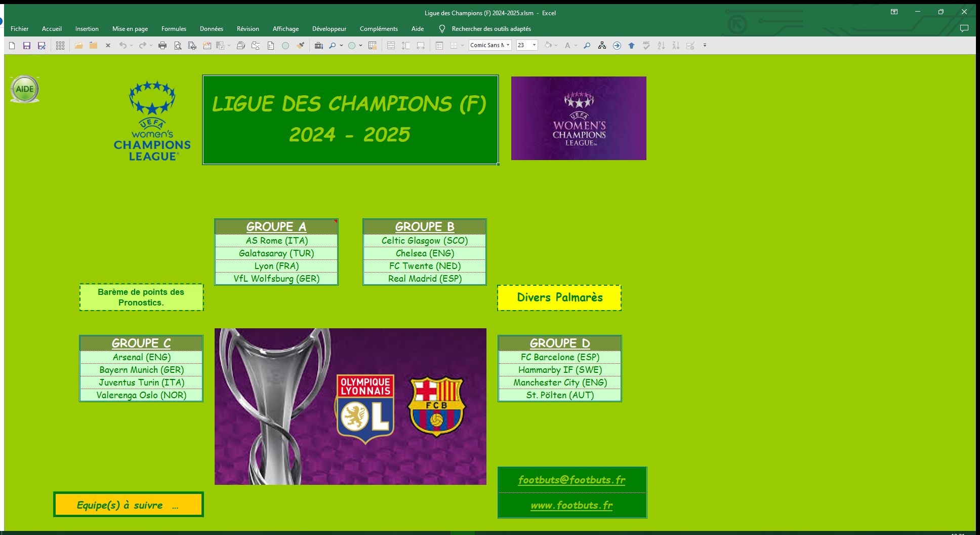Click the paintbrush format icon
Viewport: 980px width, 535px height.
point(301,46)
